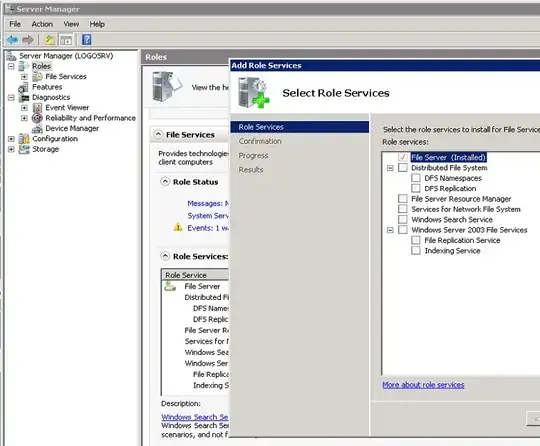Select the Role Services wizard step
The width and height of the screenshot is (540, 446).
[300, 127]
